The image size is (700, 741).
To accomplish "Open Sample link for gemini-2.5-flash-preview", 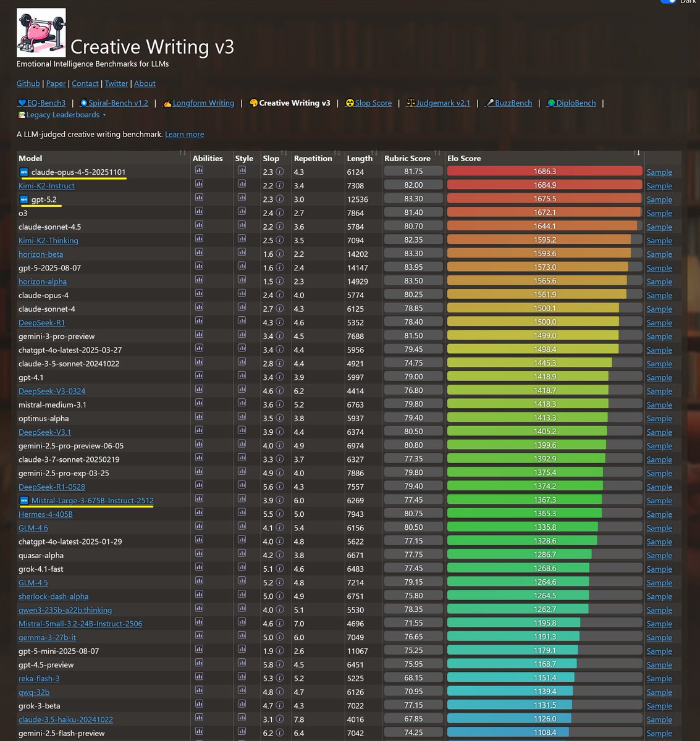I will [659, 733].
